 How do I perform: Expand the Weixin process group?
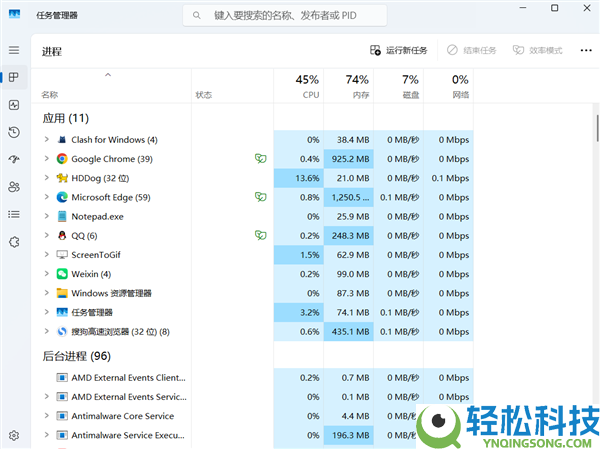coord(47,273)
